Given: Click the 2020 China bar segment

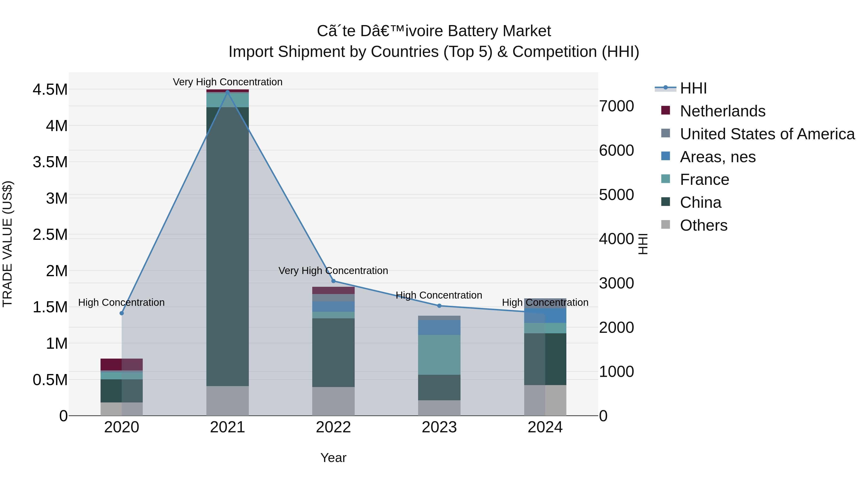Looking at the screenshot, I should tap(122, 391).
